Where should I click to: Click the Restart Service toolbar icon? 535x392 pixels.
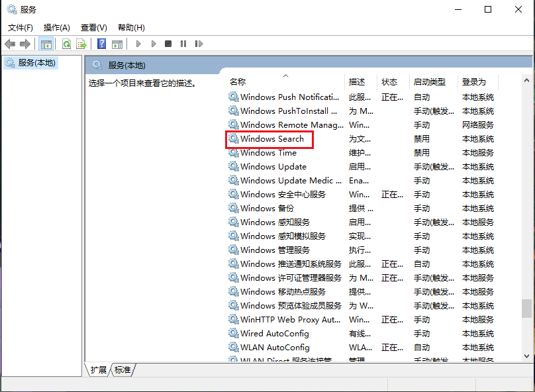[198, 44]
